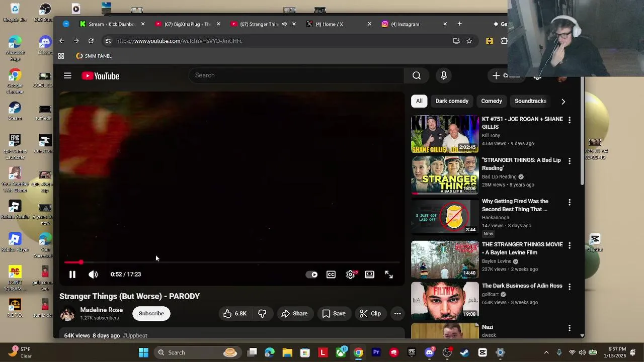Open options for Why Getting Fired video
Viewport: 644px width, 362px height.
coord(570,202)
